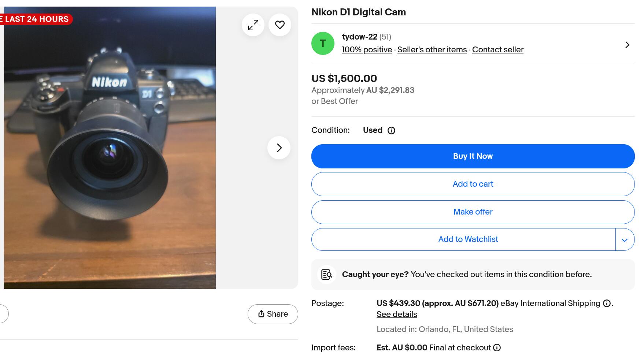The image size is (644, 361).
Task: Expand the product image to fullscreen
Action: click(253, 25)
